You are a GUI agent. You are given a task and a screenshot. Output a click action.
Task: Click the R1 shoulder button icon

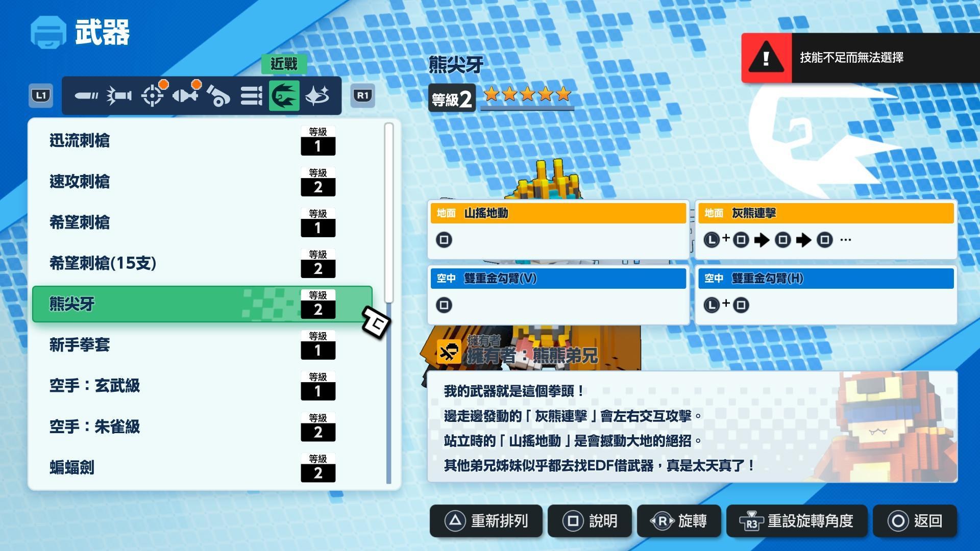point(362,95)
